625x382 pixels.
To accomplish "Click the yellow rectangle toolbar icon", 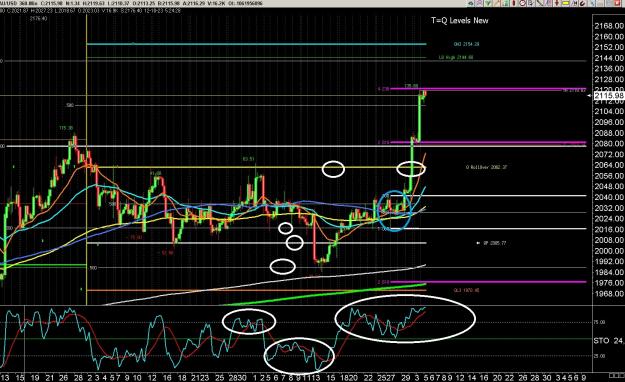I will [x=566, y=3].
